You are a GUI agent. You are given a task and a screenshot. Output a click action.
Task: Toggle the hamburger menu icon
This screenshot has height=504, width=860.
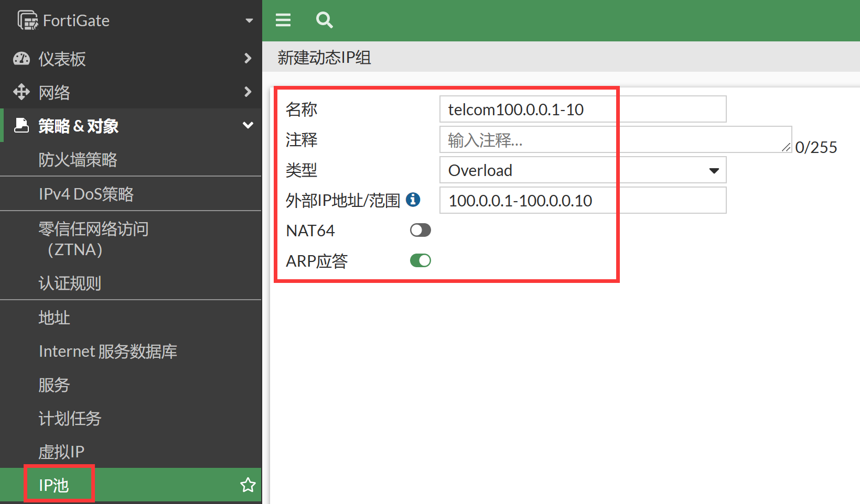[283, 20]
